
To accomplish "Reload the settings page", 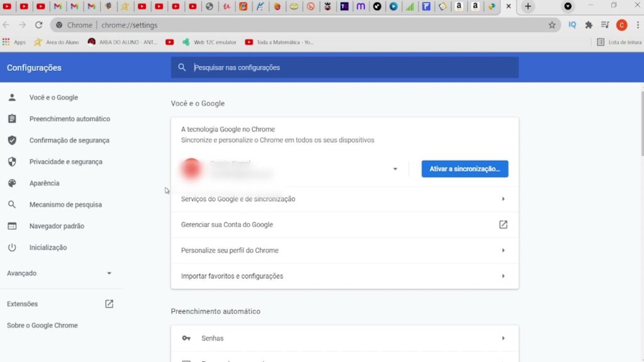I will [x=38, y=25].
